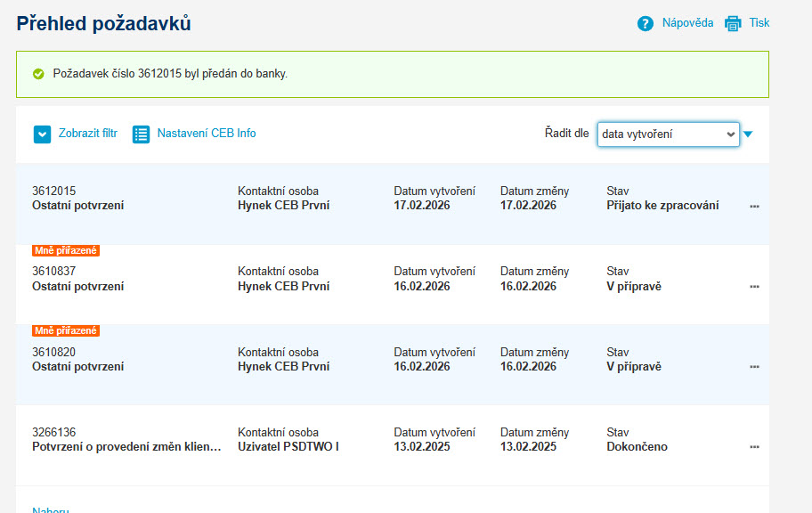Image resolution: width=812 pixels, height=513 pixels.
Task: Click green checkmark icon in success message
Action: 38,74
